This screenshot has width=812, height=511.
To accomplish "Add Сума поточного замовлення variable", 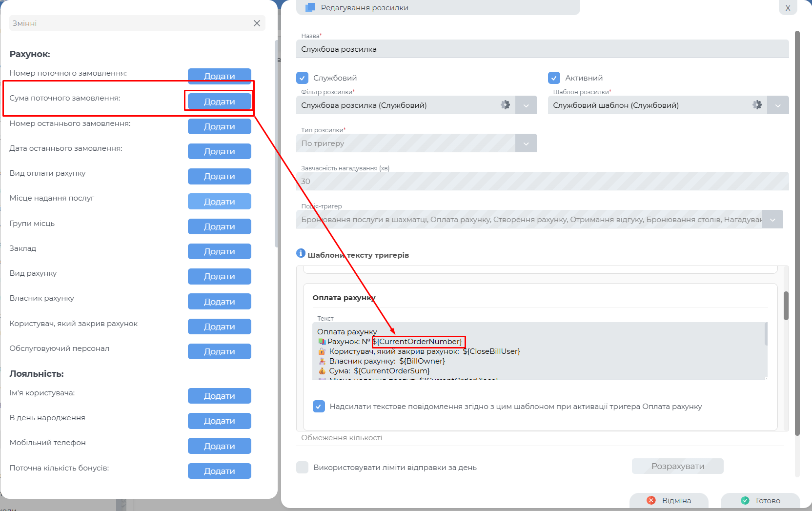I will click(x=219, y=102).
